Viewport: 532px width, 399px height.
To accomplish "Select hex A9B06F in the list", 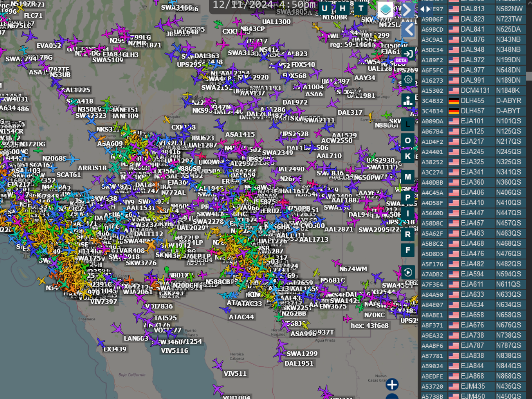I will [432, 19].
